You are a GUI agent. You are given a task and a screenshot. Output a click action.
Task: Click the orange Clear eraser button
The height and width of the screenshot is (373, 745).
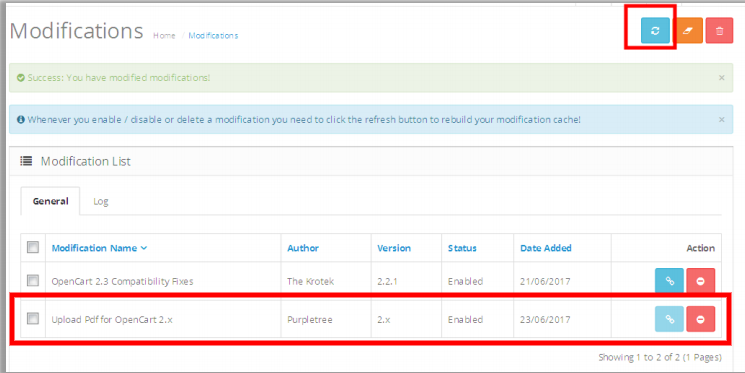[688, 30]
